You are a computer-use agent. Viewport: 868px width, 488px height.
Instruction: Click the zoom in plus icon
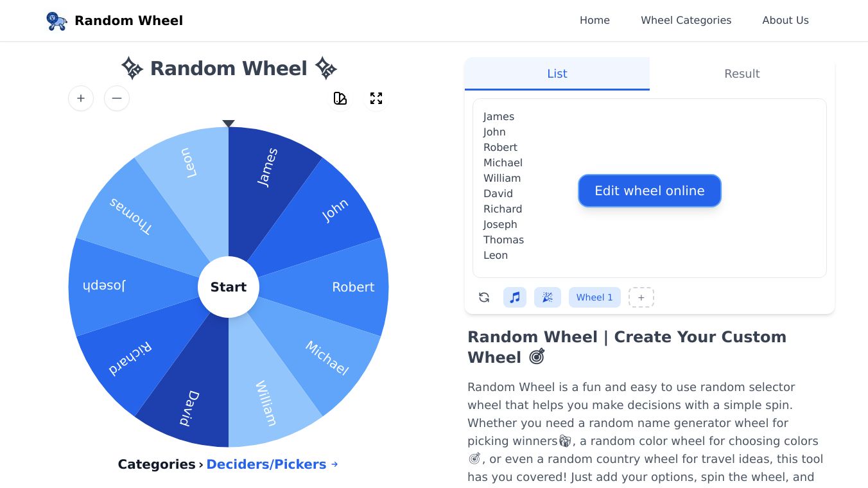81,98
